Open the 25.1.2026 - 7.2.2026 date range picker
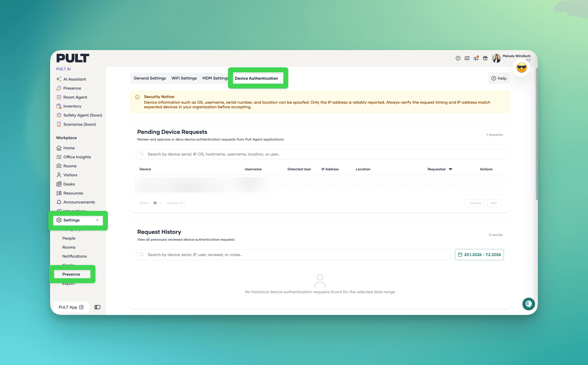The width and height of the screenshot is (588, 365). [479, 254]
